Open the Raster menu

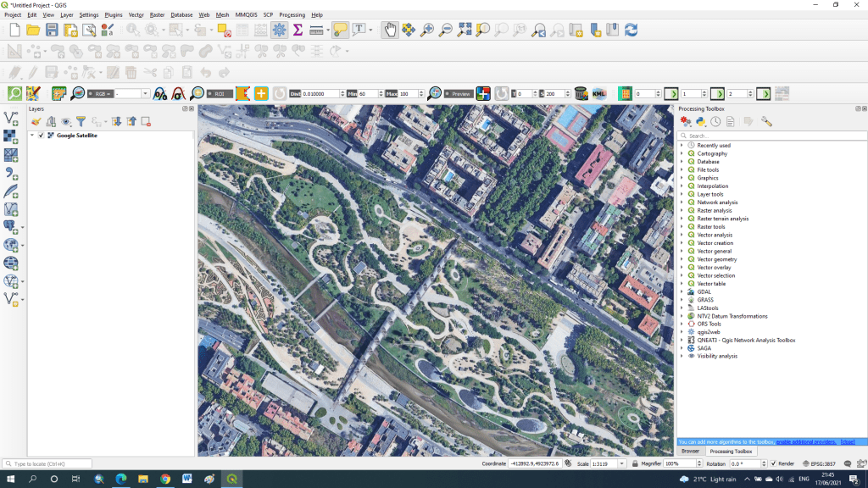point(158,14)
